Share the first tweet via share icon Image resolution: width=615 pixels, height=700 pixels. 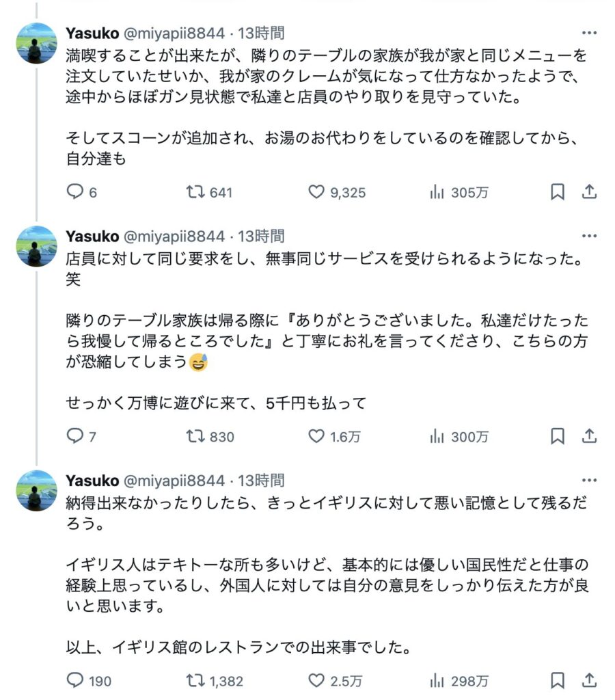[589, 193]
